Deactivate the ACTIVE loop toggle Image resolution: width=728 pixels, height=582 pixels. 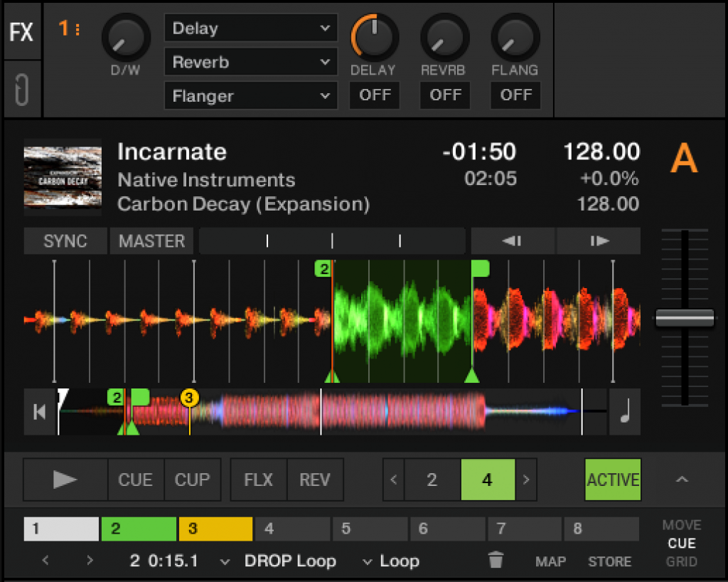(x=612, y=480)
